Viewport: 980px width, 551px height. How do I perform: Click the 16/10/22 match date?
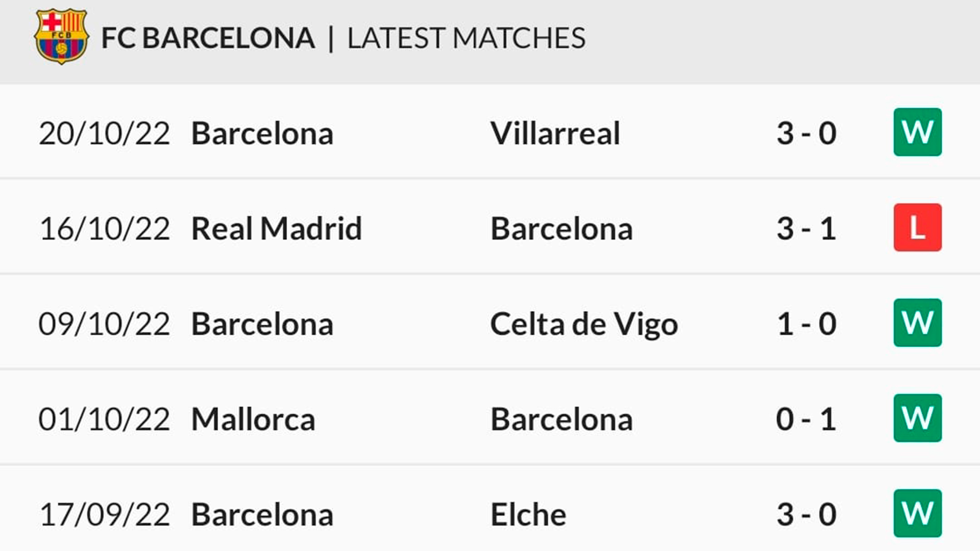click(x=104, y=229)
